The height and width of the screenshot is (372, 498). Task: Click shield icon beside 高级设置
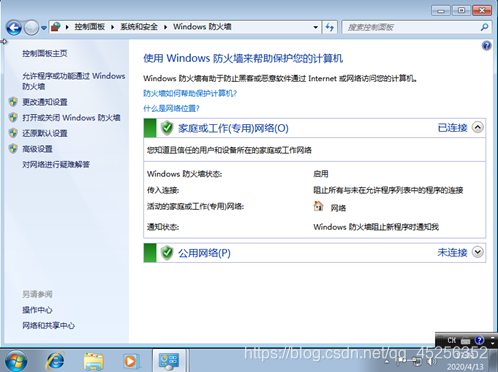tap(13, 149)
